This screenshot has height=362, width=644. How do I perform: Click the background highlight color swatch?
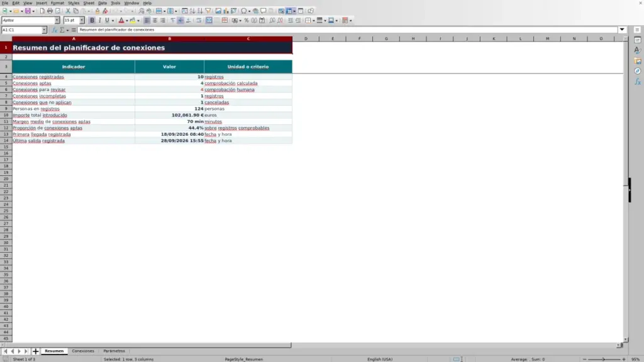coord(133,20)
